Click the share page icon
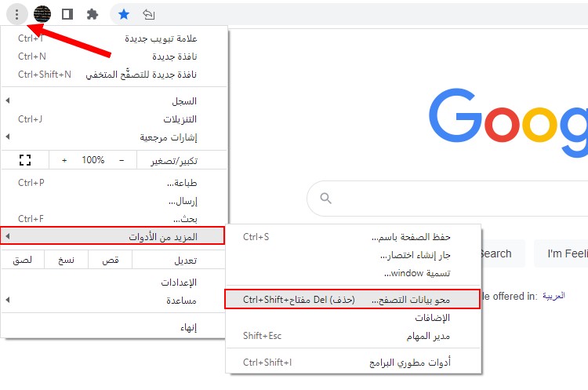588x390 pixels. [x=149, y=14]
